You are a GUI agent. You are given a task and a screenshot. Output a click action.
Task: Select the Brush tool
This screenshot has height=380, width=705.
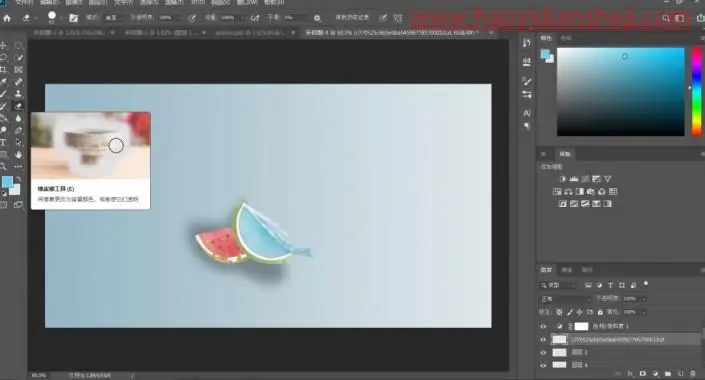tap(4, 94)
